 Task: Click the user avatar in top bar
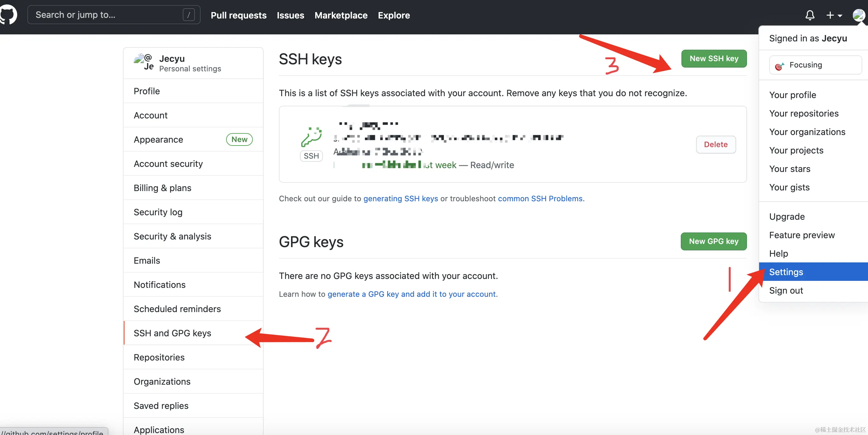858,15
